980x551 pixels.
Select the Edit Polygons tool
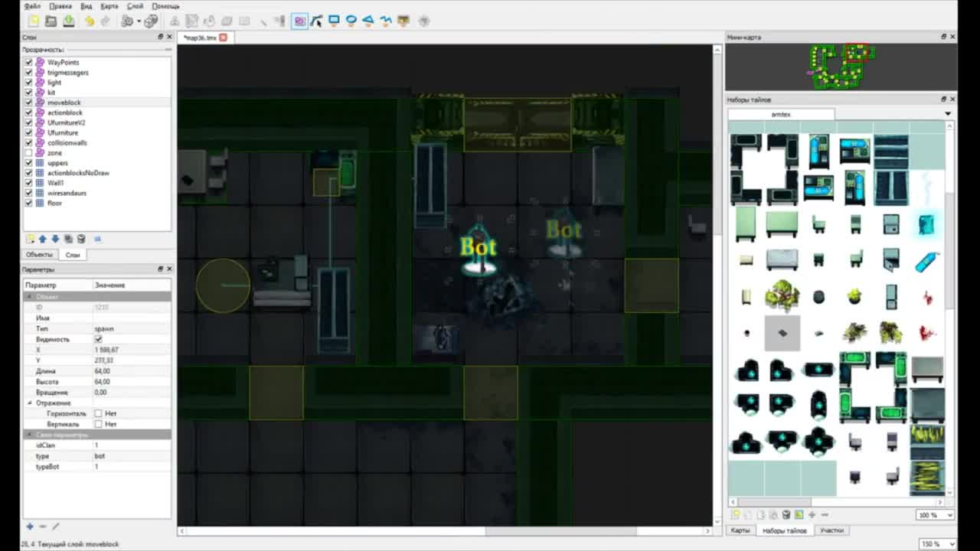[316, 21]
